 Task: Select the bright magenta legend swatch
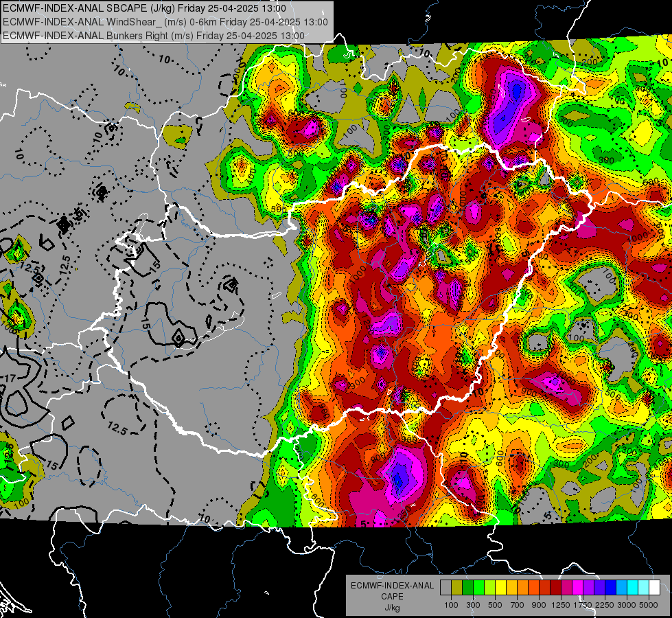coord(578,588)
